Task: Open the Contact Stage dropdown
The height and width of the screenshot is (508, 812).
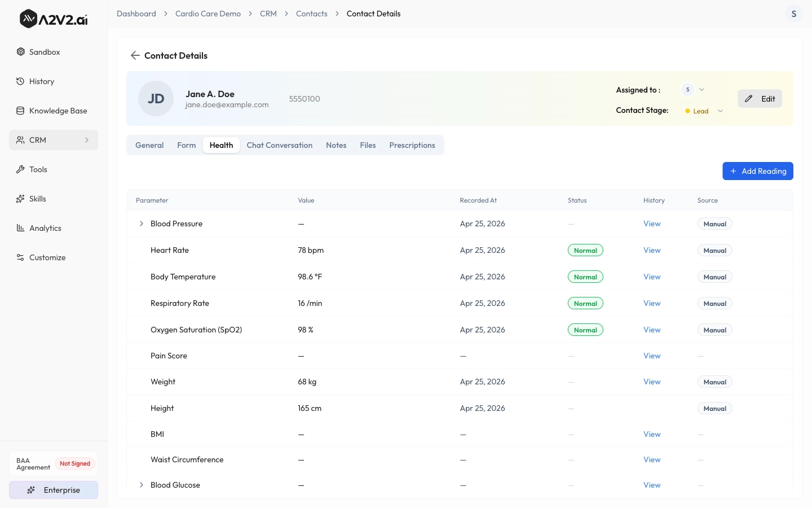Action: [720, 111]
